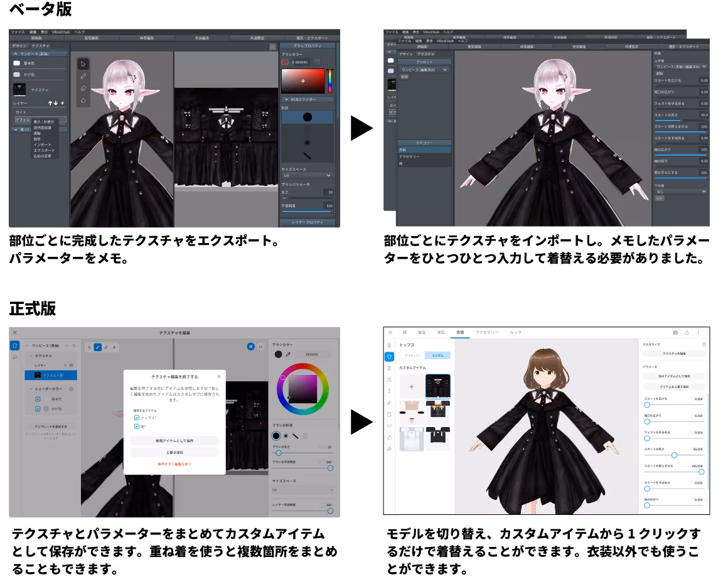Select the soft round brush shape in beta panel
Image resolution: width=728 pixels, height=584 pixels.
coord(308,142)
